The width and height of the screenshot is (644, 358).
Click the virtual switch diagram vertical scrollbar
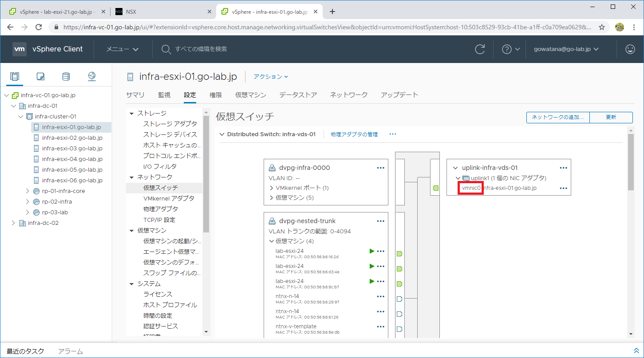631,162
